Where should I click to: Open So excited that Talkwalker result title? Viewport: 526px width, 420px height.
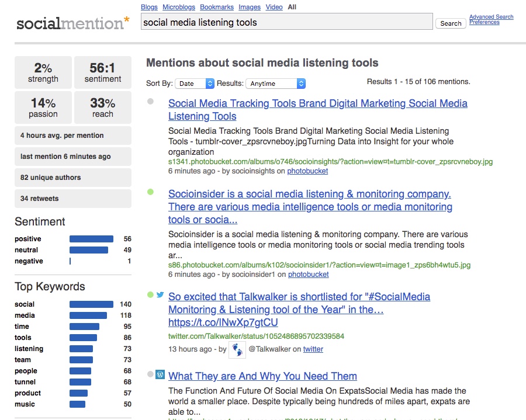(299, 310)
